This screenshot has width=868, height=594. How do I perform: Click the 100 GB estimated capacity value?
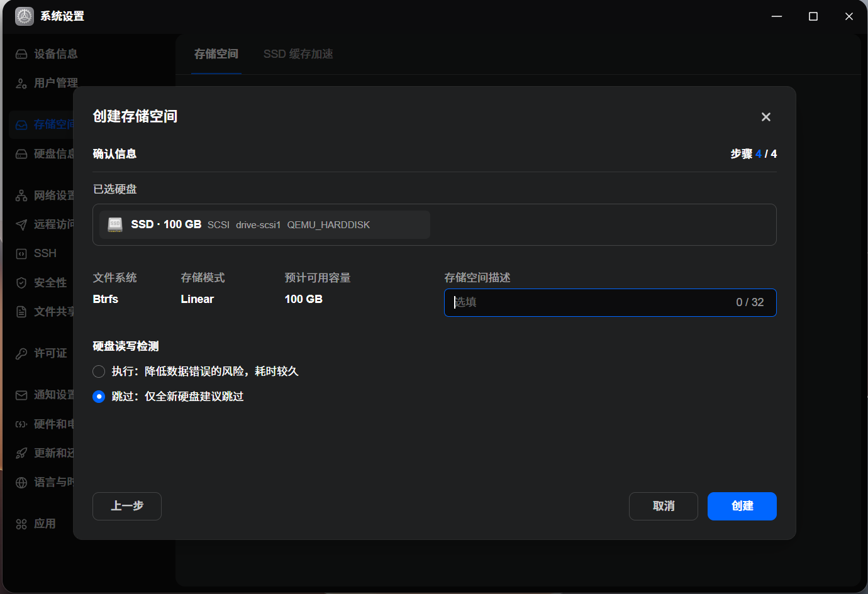[304, 299]
